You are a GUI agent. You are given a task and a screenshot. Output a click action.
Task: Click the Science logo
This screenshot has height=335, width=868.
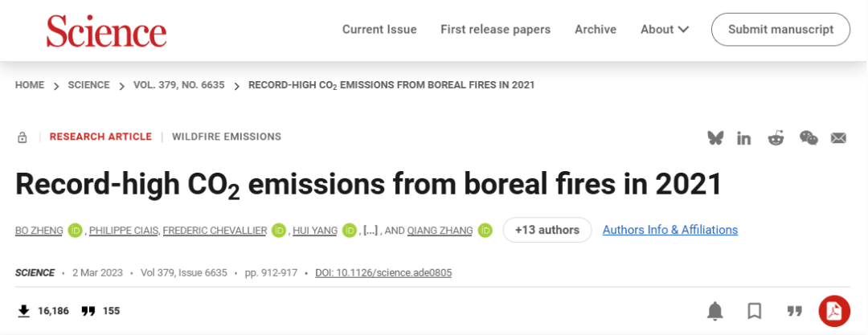point(106,31)
